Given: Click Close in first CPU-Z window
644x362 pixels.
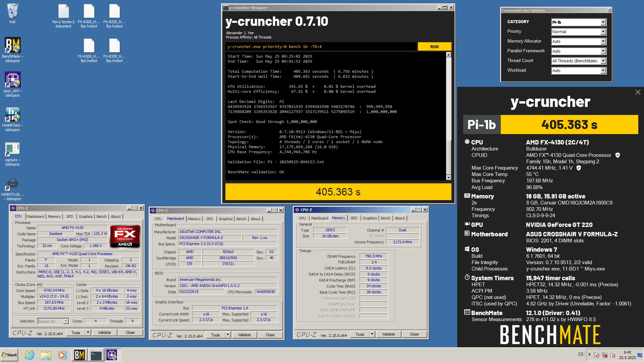Looking at the screenshot, I should tap(130, 333).
